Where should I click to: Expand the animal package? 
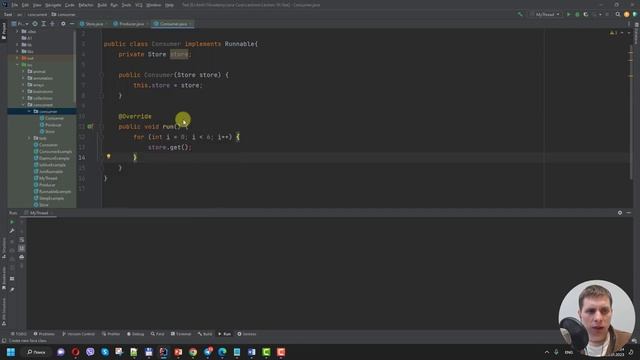click(24, 71)
